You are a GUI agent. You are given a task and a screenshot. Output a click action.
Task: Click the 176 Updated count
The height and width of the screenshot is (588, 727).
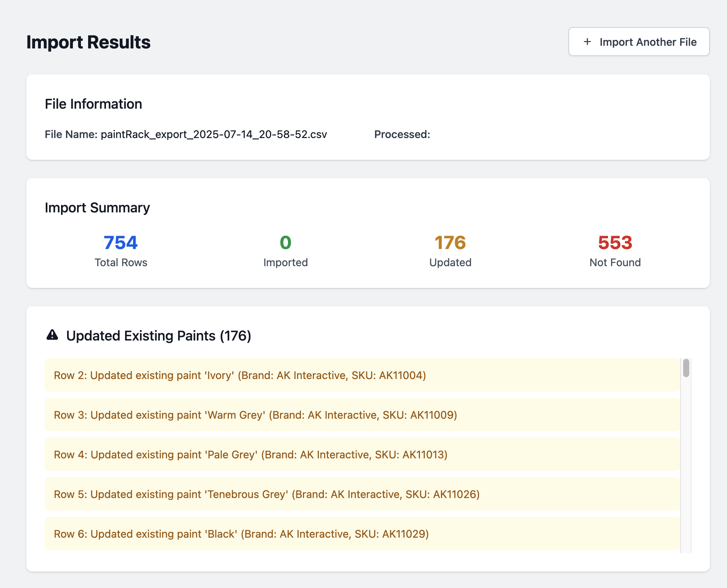(450, 243)
